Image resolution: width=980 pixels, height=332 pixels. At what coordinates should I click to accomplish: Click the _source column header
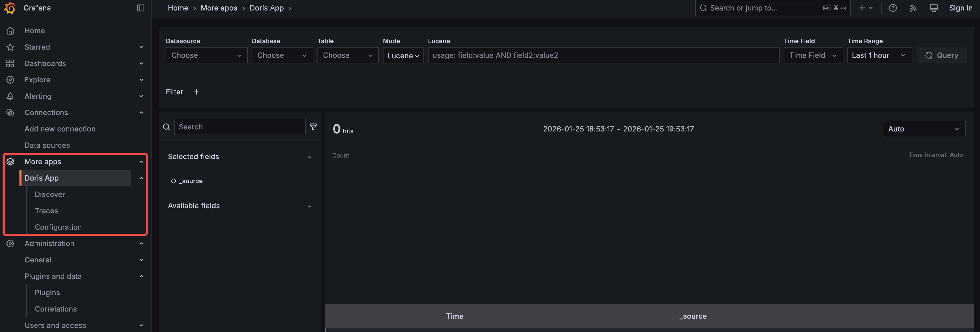pyautogui.click(x=693, y=316)
